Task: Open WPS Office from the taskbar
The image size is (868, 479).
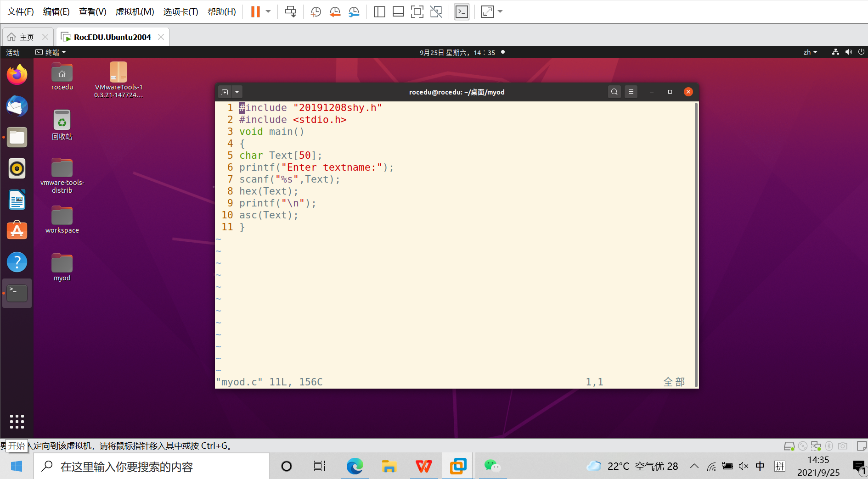Action: (423, 467)
